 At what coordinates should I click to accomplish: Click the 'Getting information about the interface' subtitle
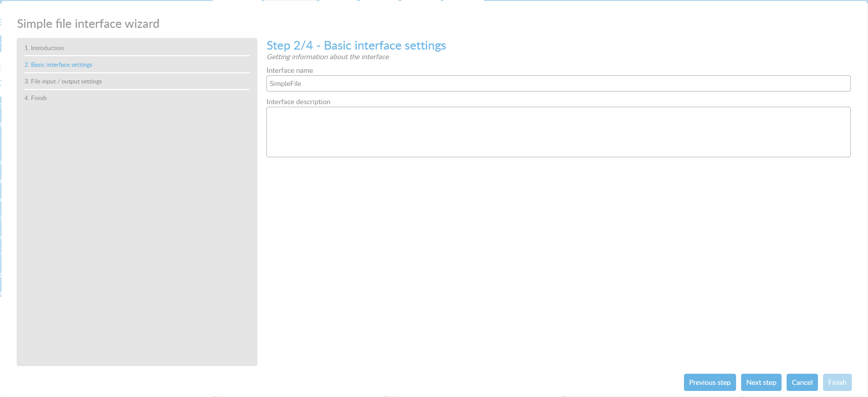point(328,57)
